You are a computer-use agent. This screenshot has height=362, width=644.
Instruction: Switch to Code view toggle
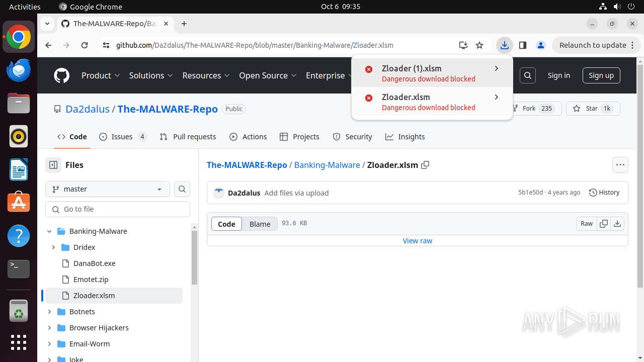click(226, 224)
